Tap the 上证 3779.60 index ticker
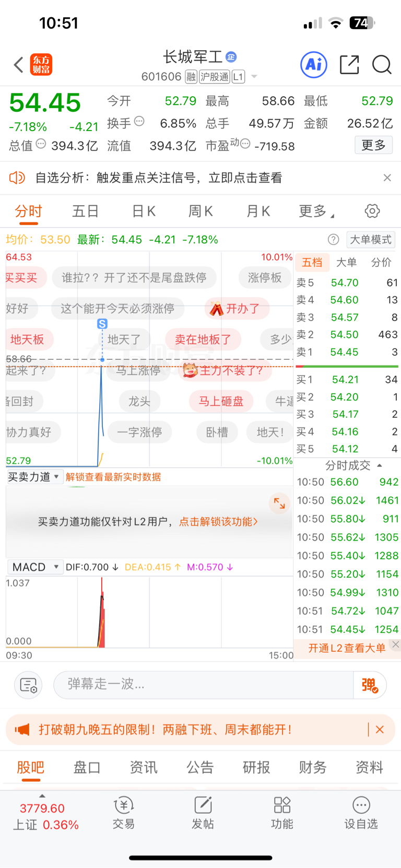 [45, 817]
